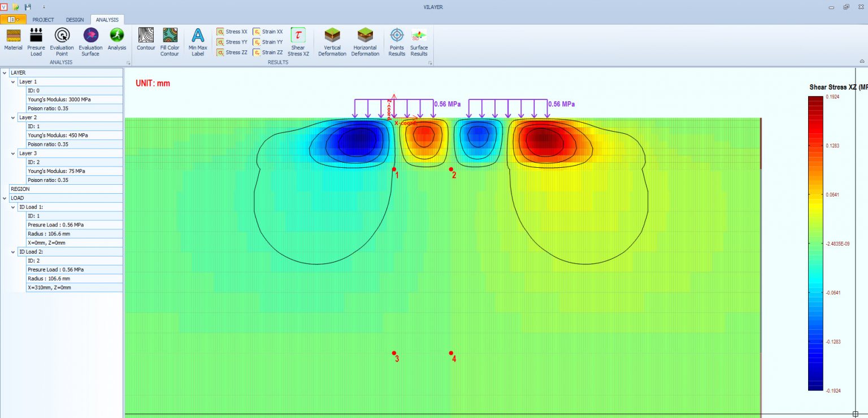The height and width of the screenshot is (418, 868).
Task: Collapse the Layer 2 node
Action: [13, 117]
